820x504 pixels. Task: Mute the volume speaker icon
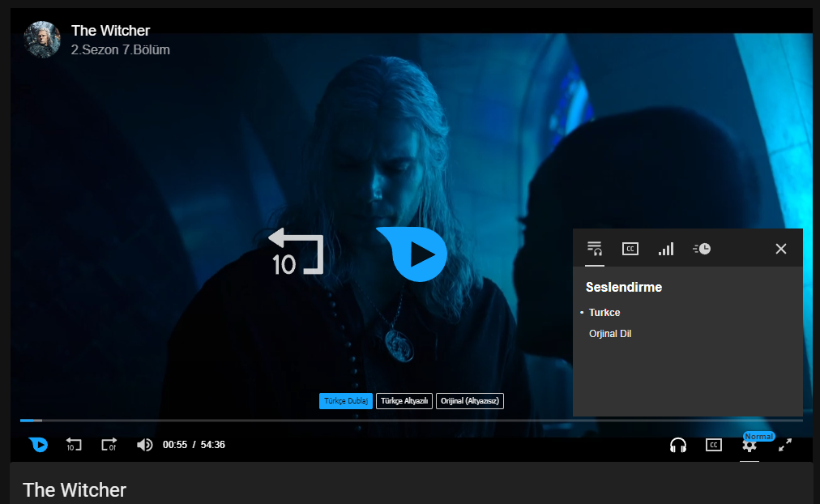click(144, 444)
